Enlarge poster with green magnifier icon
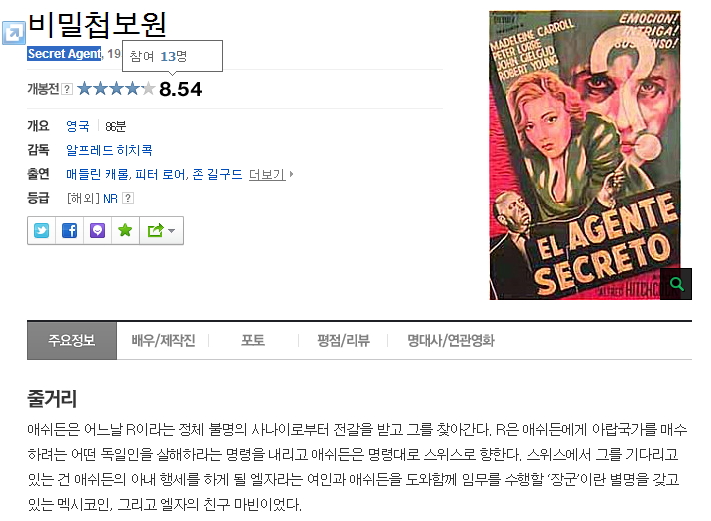The width and height of the screenshot is (711, 521). [676, 284]
